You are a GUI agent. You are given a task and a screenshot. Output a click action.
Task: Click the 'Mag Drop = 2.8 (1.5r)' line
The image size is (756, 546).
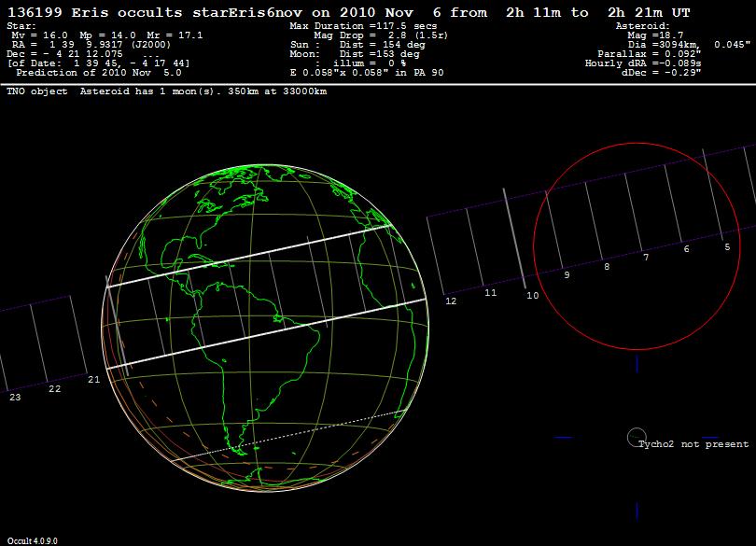tap(381, 35)
